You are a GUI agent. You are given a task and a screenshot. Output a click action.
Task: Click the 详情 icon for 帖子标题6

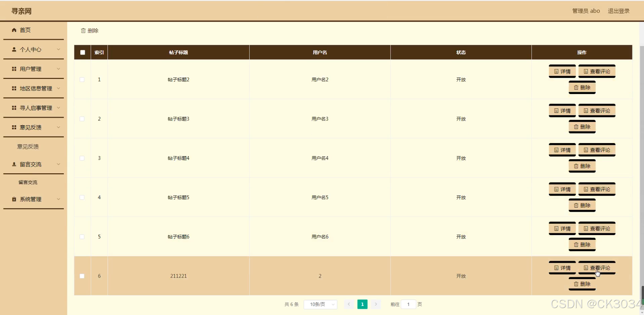pos(556,229)
